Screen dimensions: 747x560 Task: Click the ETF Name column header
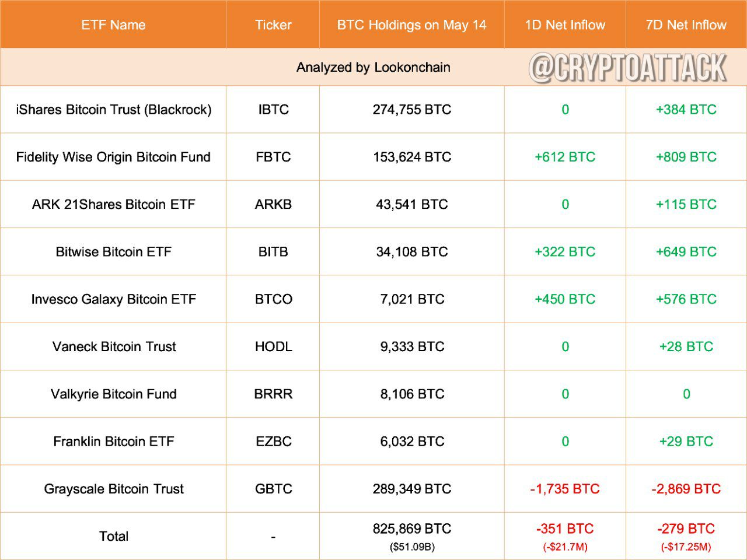pos(113,25)
